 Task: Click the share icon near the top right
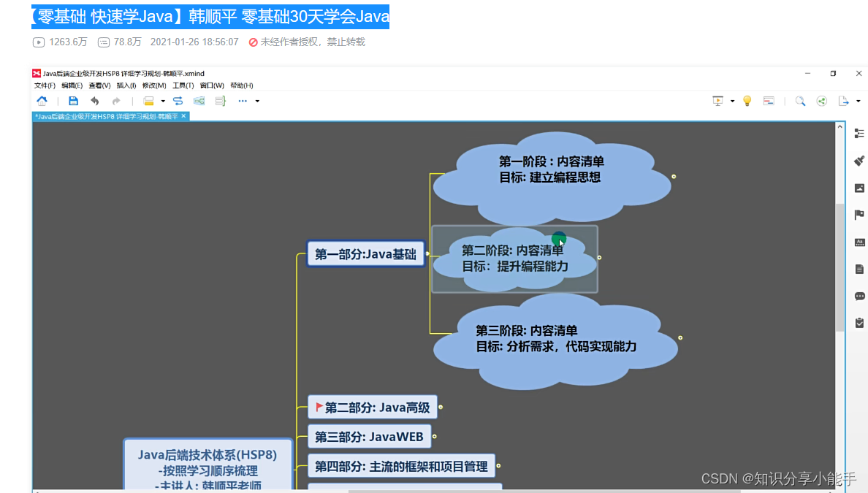[821, 101]
